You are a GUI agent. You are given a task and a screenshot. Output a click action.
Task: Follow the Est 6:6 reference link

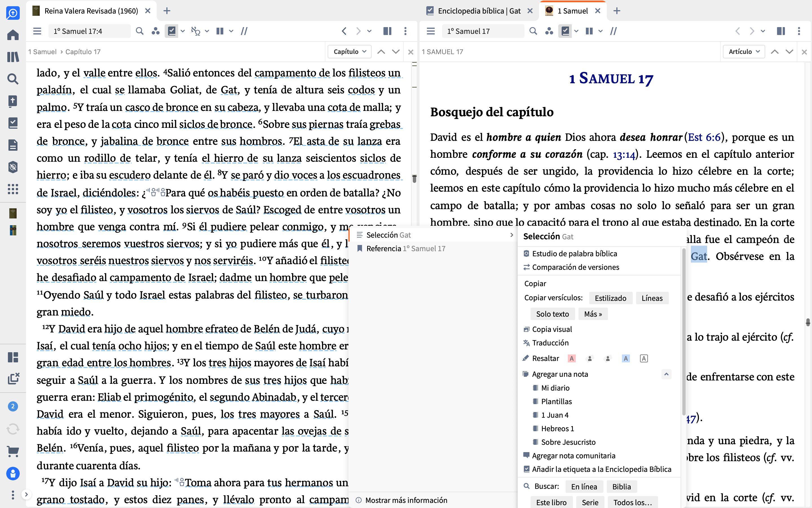[704, 137]
